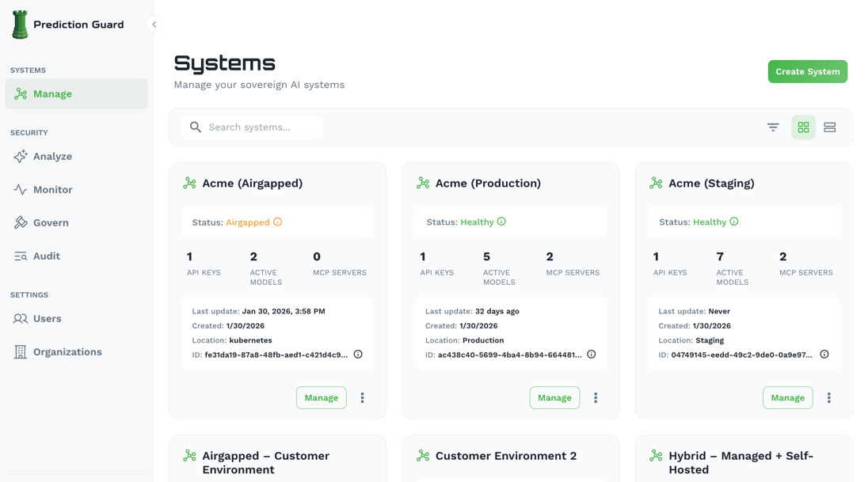Open the filter options icon
Screen dimensions: 868x482
tap(773, 127)
